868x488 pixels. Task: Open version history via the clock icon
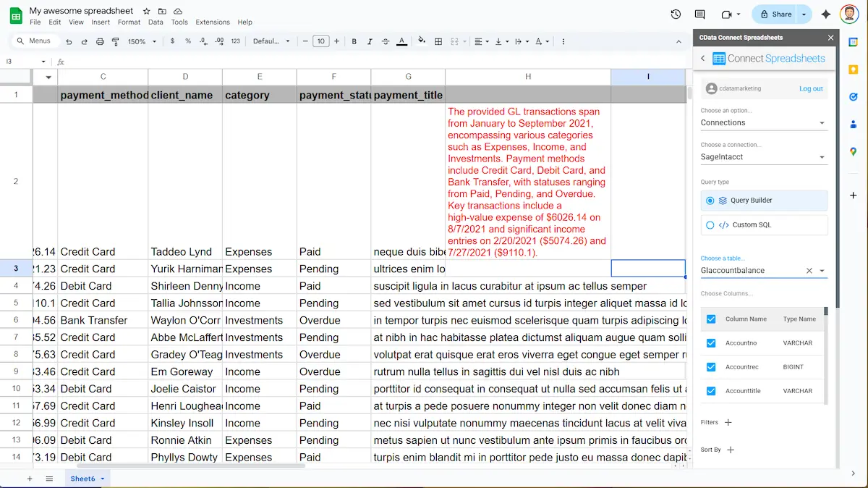[675, 14]
